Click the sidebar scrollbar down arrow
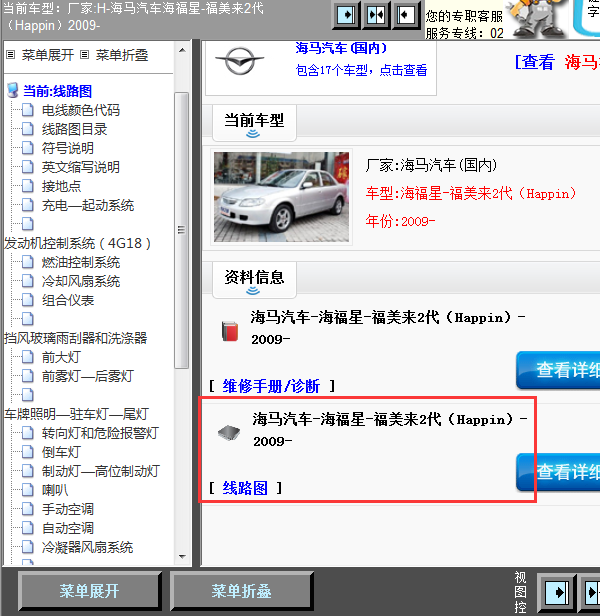The width and height of the screenshot is (600, 616). (x=182, y=556)
